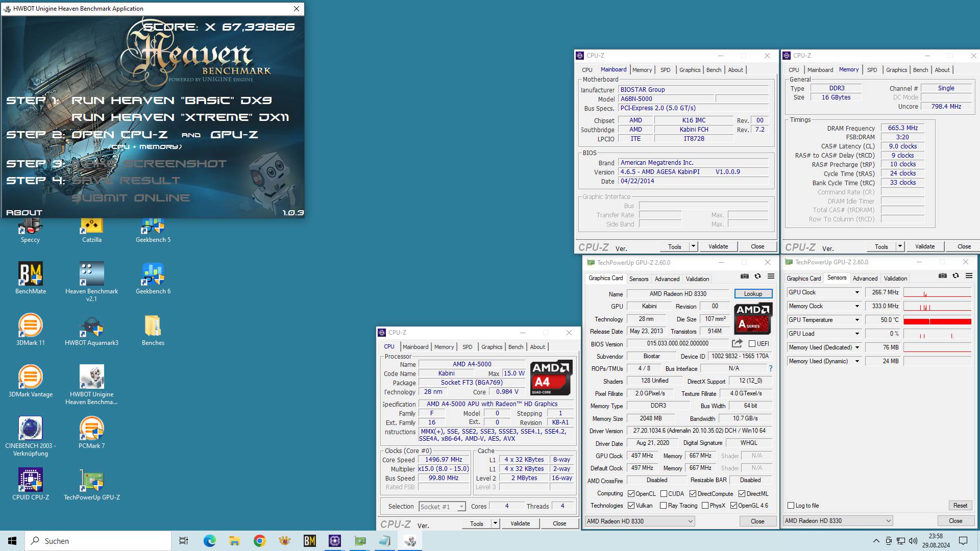This screenshot has height=551, width=980.
Task: Switch to Graphics tab in CPU-Z CPU window
Action: [492, 347]
